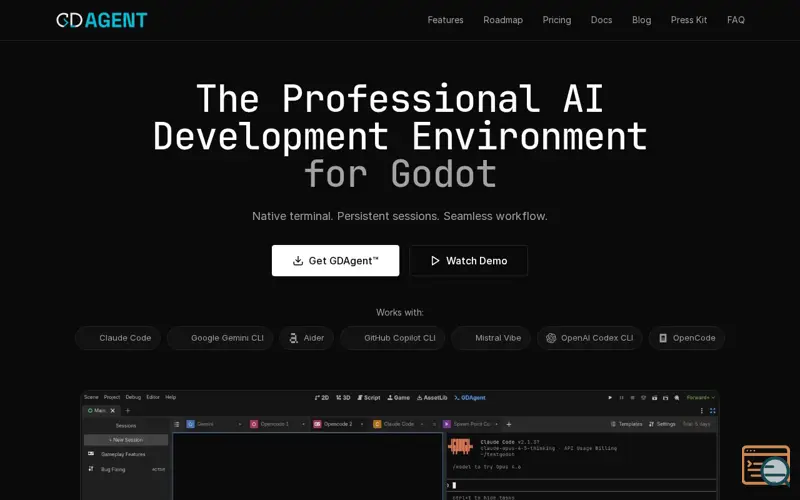Select the Bug Fixing session
The height and width of the screenshot is (500, 800).
coord(126,469)
